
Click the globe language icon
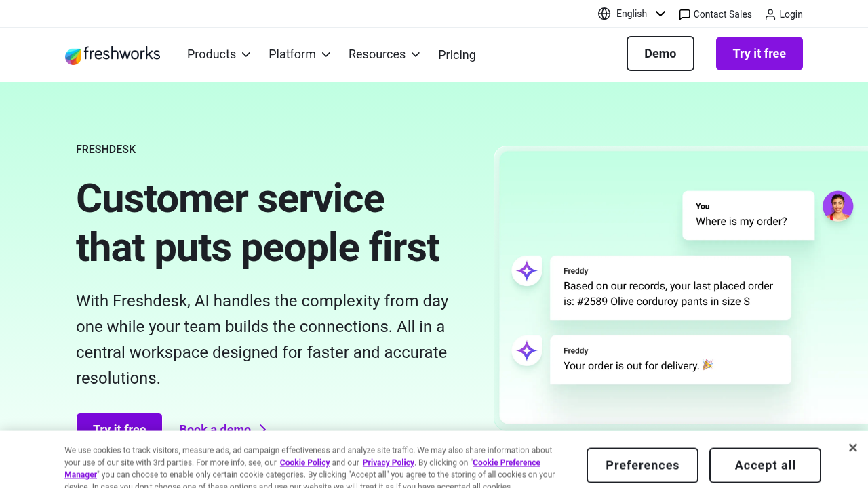[x=604, y=14]
